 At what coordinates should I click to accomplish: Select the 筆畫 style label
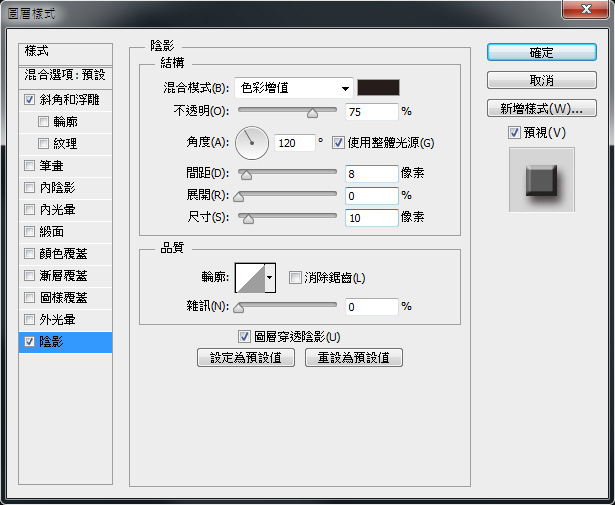pyautogui.click(x=51, y=165)
